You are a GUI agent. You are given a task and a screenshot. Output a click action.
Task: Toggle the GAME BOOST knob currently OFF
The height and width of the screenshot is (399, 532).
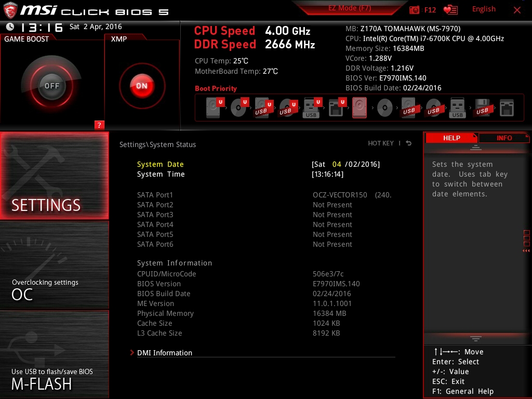pyautogui.click(x=51, y=86)
